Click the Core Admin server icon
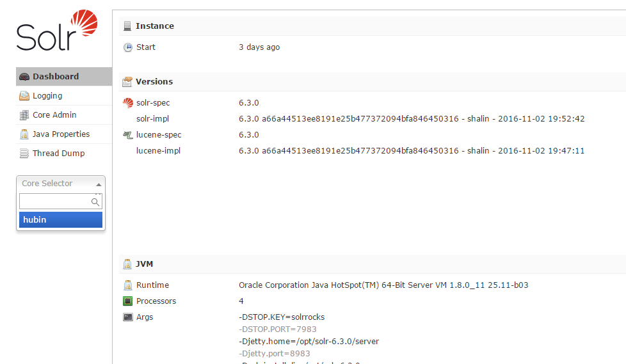 click(x=24, y=115)
